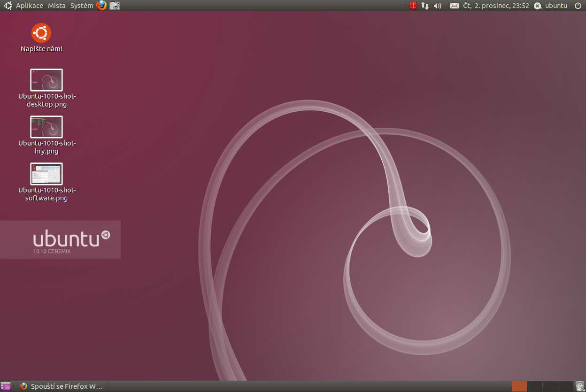Expand the ubuntu user status menu
Screen dimensions: 586x392
551,6
